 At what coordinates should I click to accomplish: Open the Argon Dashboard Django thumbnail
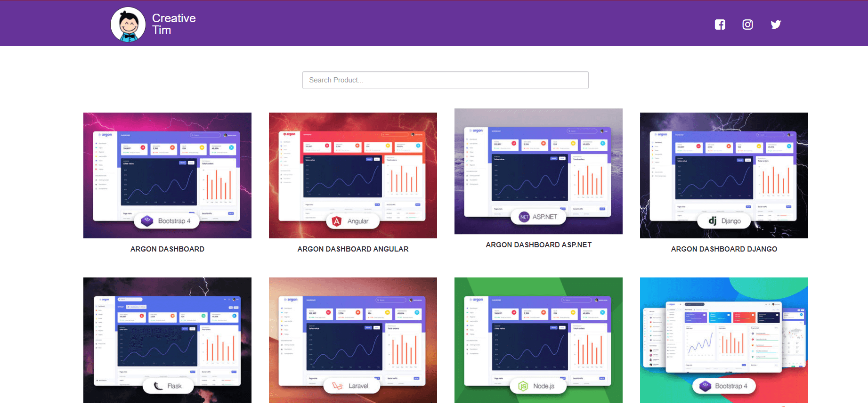tap(724, 175)
